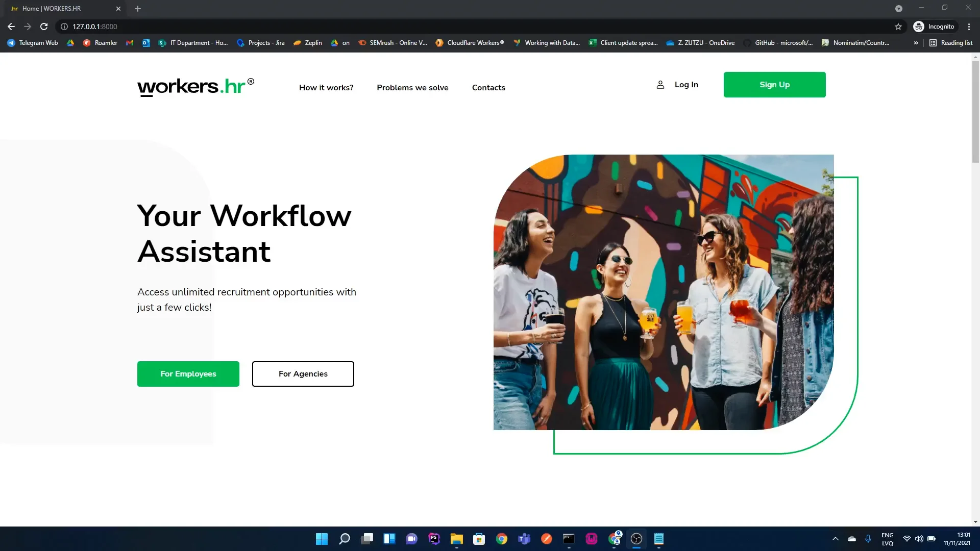Go to Problems we solve

point(412,88)
